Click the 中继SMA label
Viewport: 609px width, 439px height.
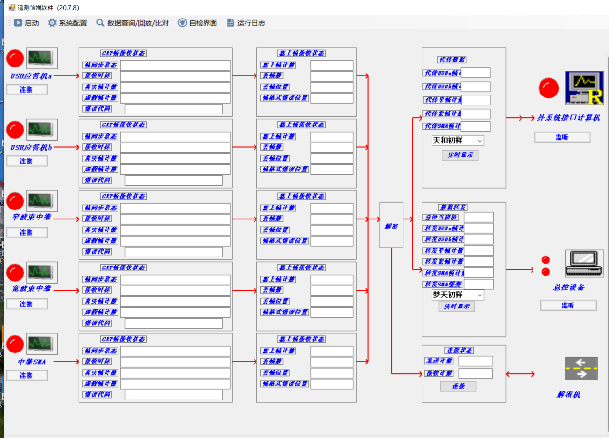click(x=31, y=362)
